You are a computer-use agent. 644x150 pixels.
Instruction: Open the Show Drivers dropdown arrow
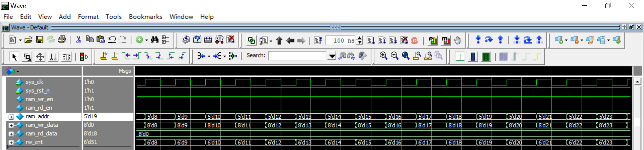[x=209, y=56]
